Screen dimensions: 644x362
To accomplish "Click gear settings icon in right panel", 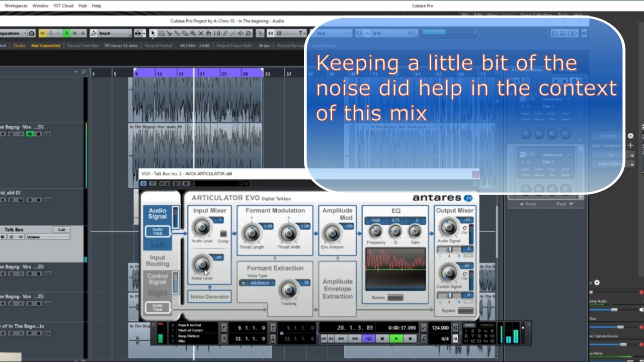I will pos(630,136).
